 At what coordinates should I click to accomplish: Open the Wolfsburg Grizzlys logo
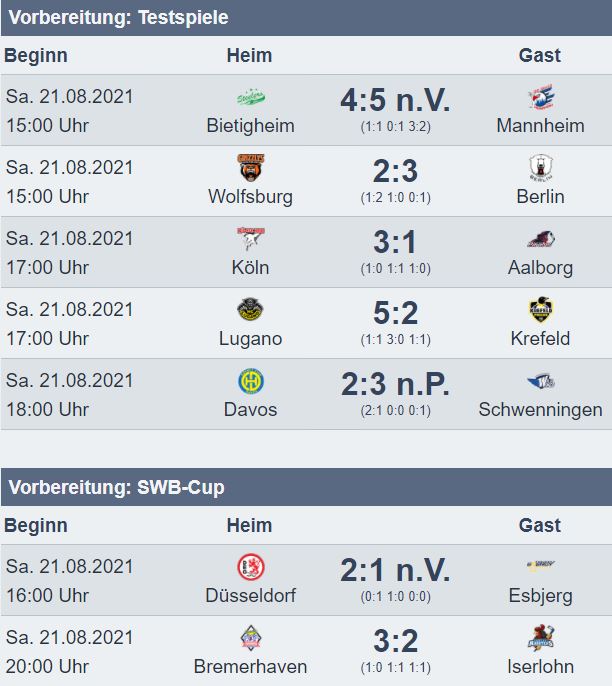251,168
